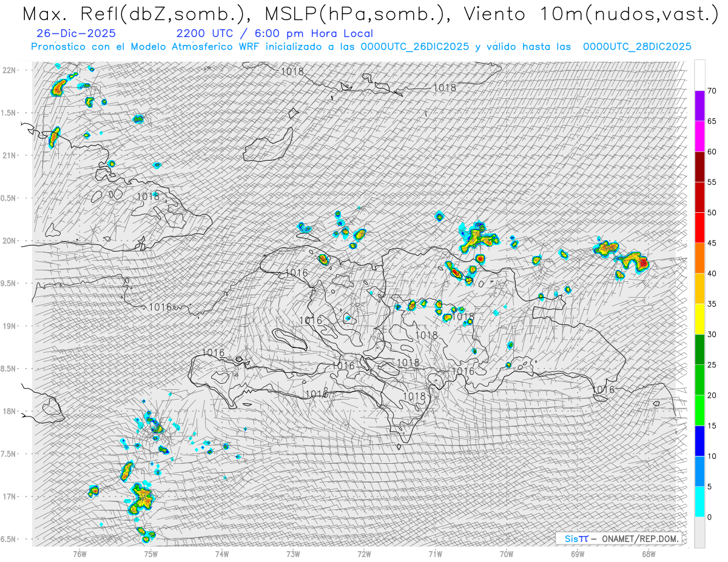Select the colorbar label 55

[x=712, y=182]
